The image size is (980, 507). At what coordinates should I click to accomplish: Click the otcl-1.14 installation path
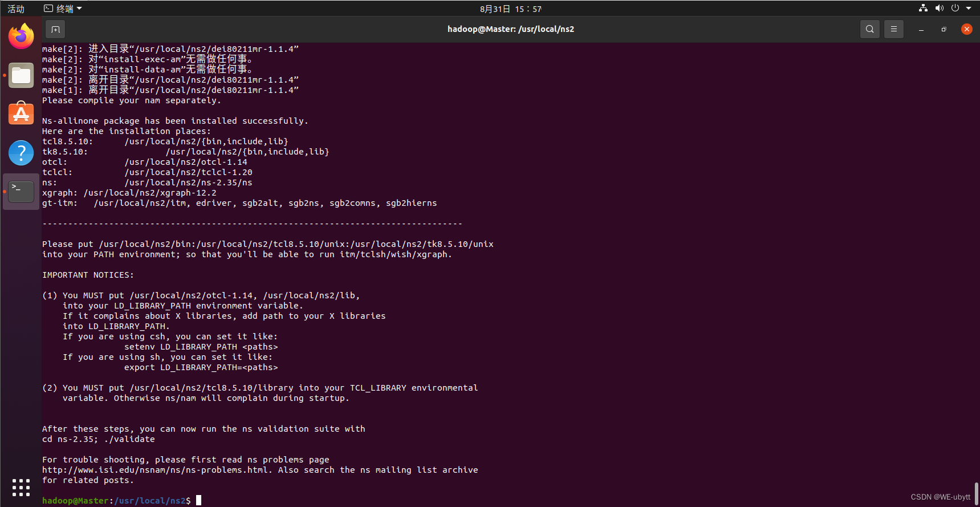coord(186,162)
